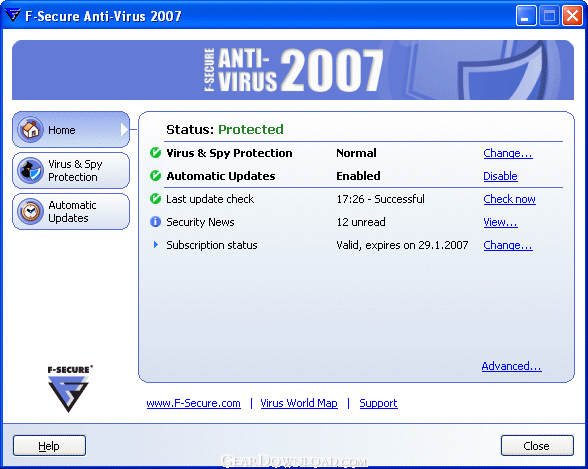Click the F-Secure title bar icon
The width and height of the screenshot is (588, 469).
pos(12,15)
